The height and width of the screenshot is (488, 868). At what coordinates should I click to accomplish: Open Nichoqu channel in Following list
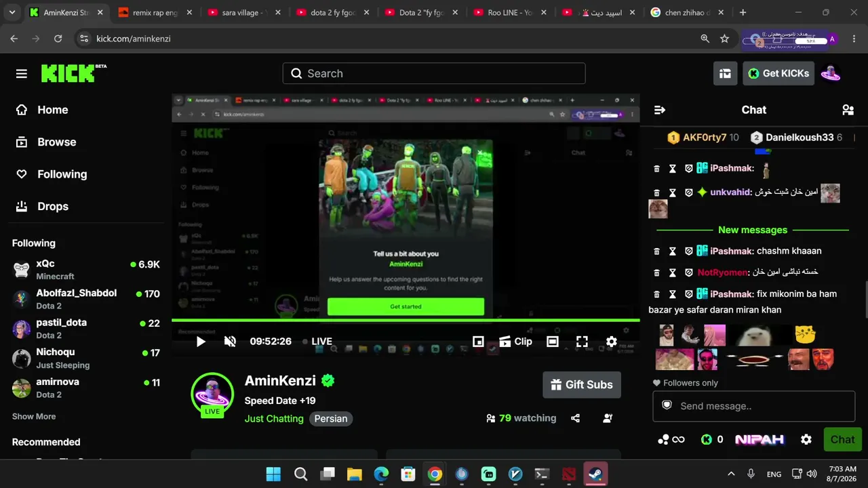pyautogui.click(x=86, y=358)
